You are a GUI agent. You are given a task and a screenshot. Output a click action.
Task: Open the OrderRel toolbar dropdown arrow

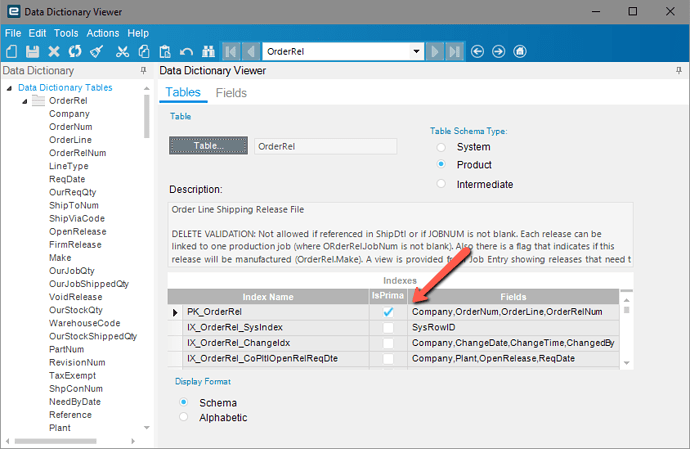[x=416, y=52]
